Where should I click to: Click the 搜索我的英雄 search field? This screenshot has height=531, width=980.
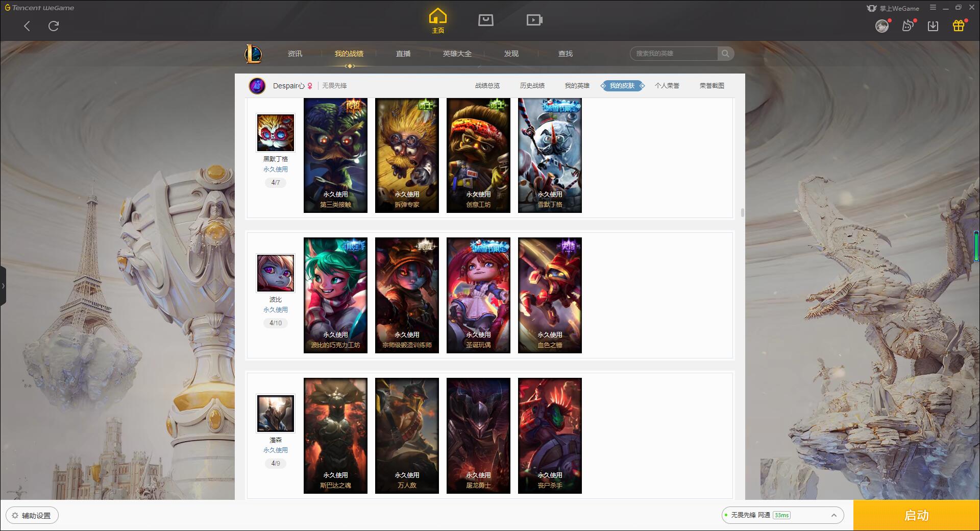[674, 54]
